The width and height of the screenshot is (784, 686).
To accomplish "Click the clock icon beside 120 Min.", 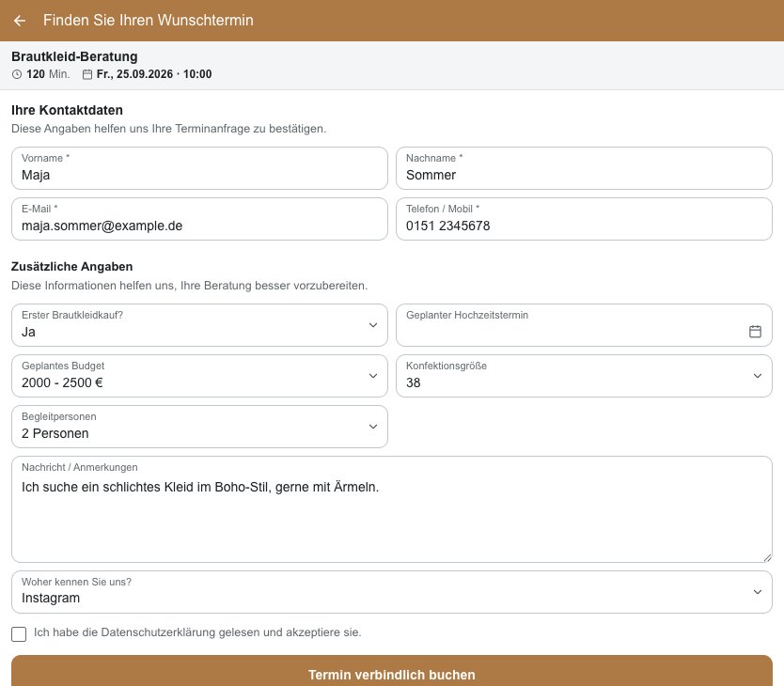I will pos(17,74).
